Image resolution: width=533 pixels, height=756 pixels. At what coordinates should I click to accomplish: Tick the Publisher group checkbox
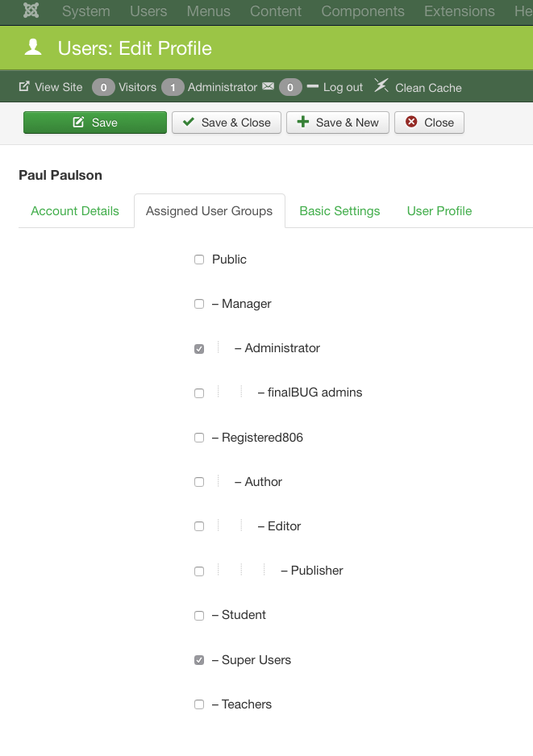199,571
